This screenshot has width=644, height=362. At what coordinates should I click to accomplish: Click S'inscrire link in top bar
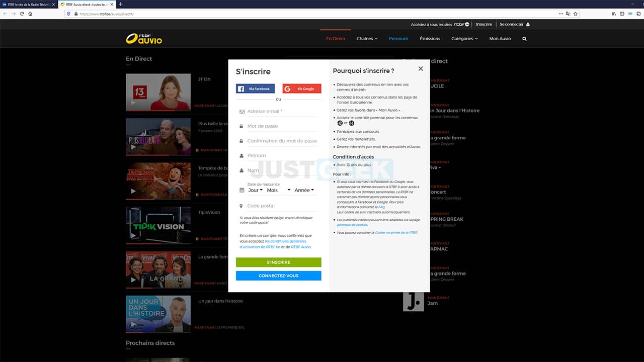(484, 24)
